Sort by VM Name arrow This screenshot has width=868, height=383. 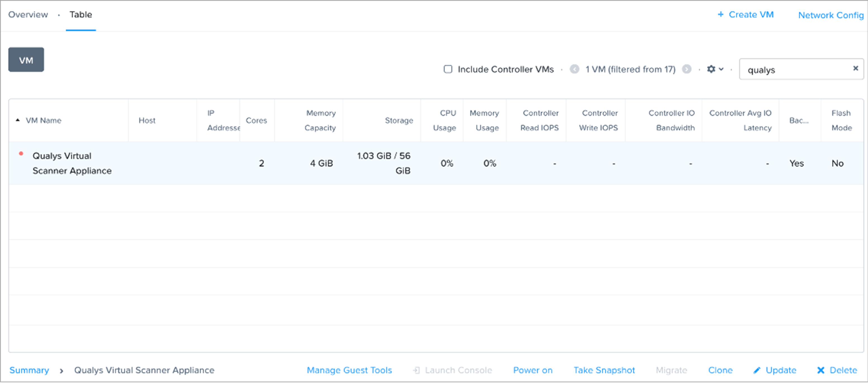pyautogui.click(x=18, y=120)
